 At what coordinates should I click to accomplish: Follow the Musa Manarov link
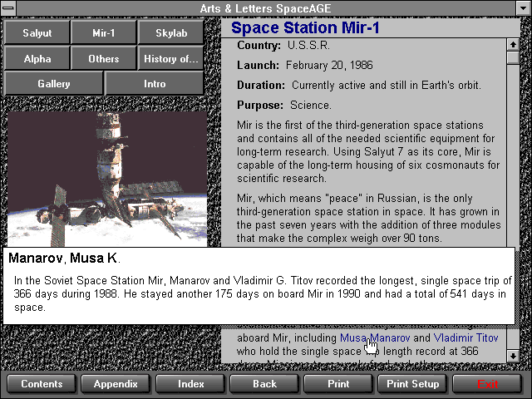tap(375, 337)
